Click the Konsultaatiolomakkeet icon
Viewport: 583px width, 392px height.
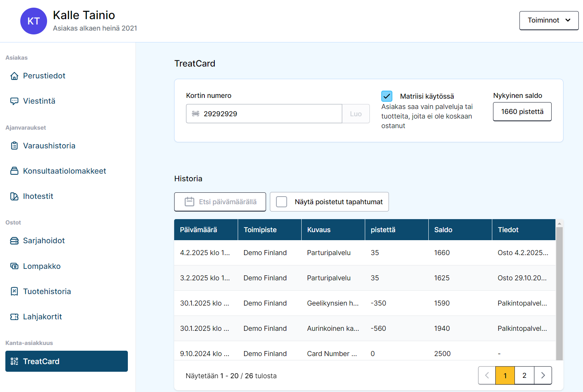14,171
